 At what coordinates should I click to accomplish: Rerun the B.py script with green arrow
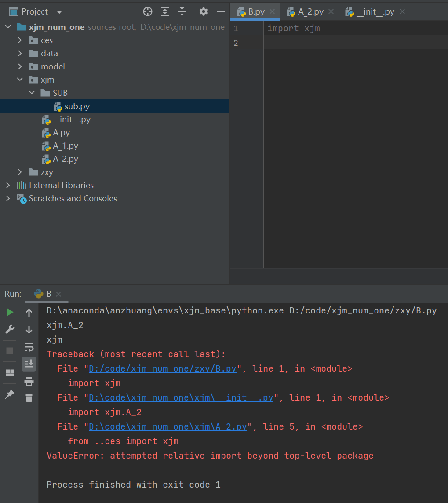click(10, 312)
